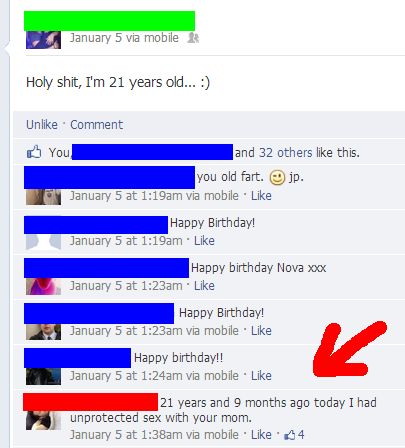Image resolution: width=405 pixels, height=448 pixels.
Task: Open the post author's profile thumbnail
Action: click(43, 40)
